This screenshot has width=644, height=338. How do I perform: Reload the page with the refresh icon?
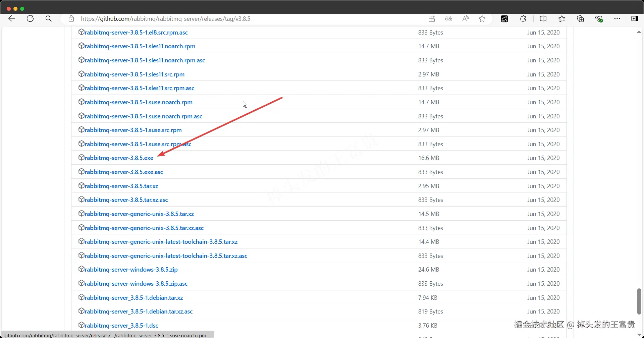(30, 19)
